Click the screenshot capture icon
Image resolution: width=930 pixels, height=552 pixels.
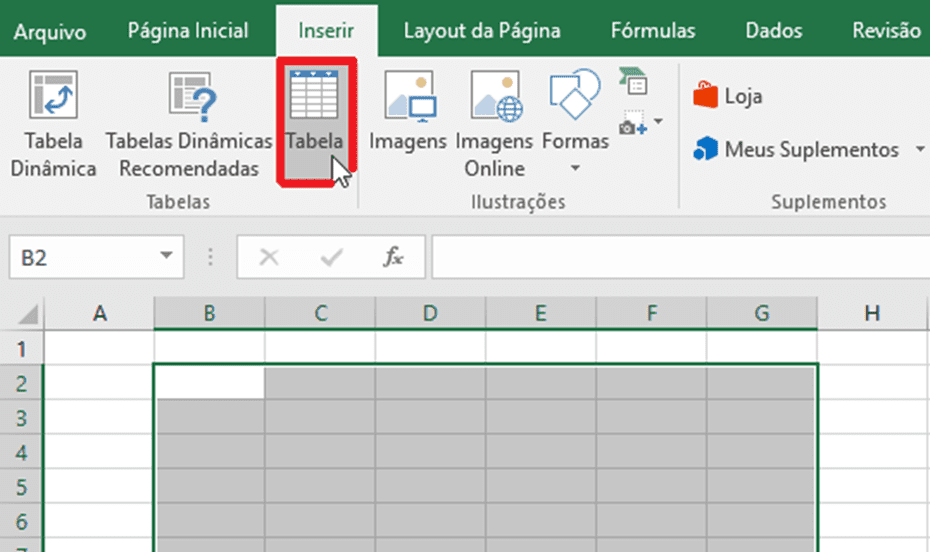pyautogui.click(x=632, y=122)
